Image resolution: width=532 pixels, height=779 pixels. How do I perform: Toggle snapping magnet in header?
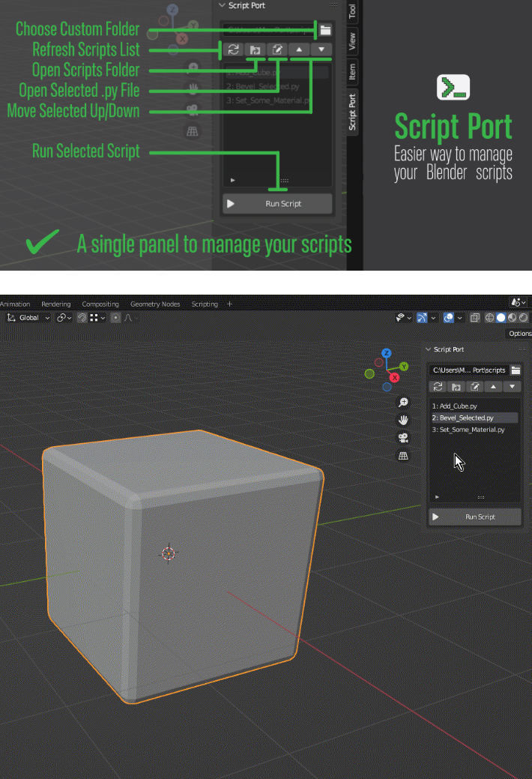[x=82, y=317]
